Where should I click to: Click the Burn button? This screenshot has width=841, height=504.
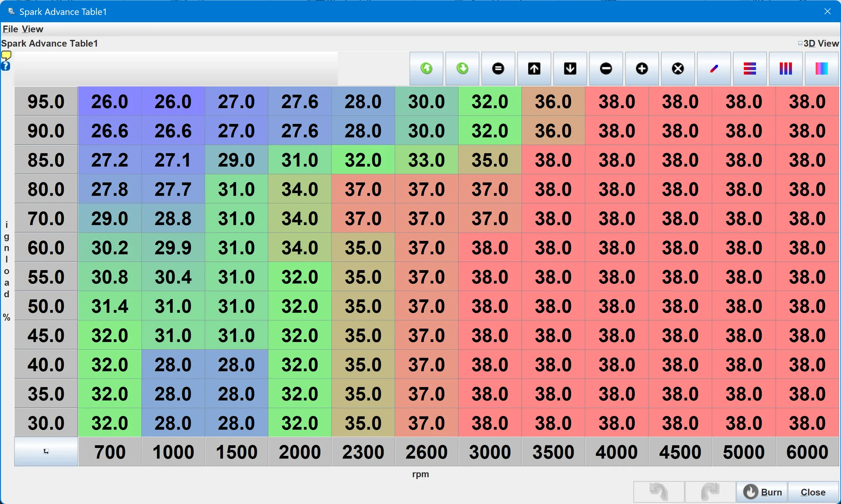(762, 492)
